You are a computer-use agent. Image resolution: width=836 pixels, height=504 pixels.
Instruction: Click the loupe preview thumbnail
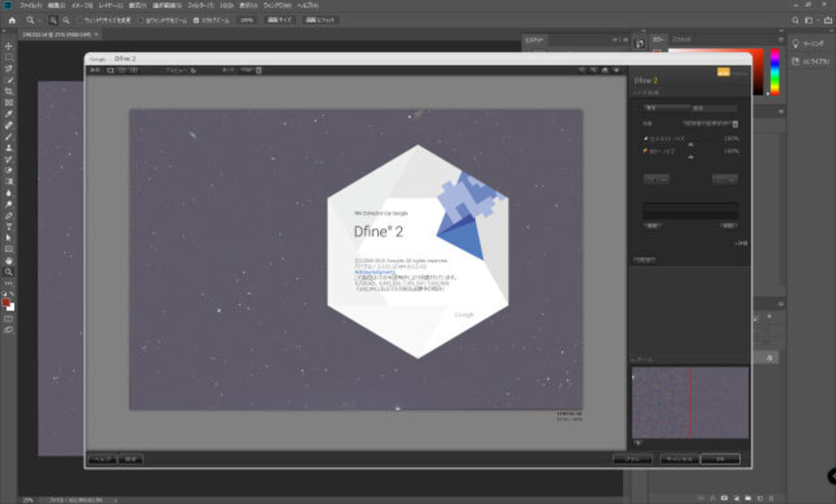click(690, 402)
